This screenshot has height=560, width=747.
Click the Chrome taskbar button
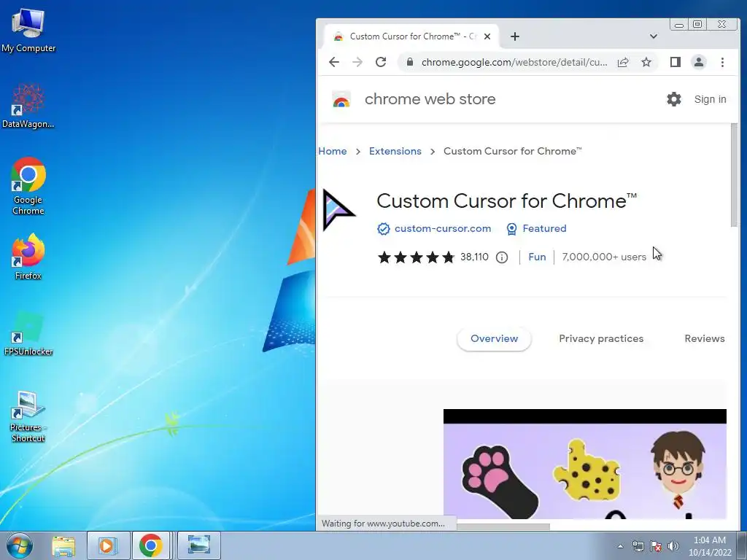150,545
